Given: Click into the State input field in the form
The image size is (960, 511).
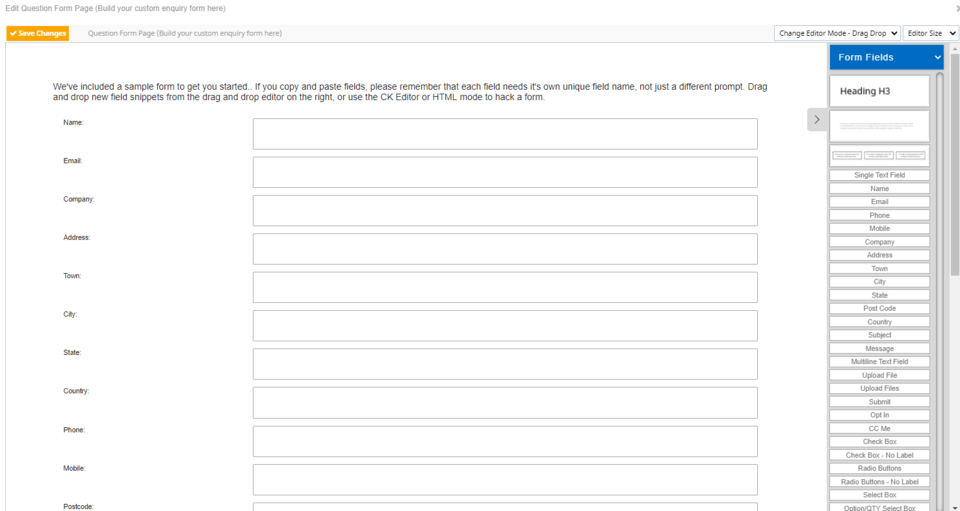Looking at the screenshot, I should point(505,364).
